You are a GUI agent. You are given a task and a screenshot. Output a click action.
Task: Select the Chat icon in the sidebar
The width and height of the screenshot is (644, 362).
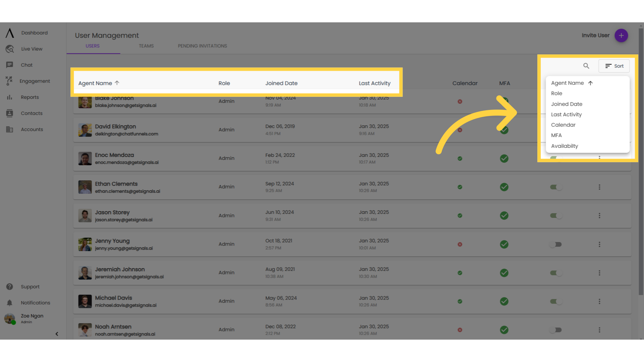[9, 65]
